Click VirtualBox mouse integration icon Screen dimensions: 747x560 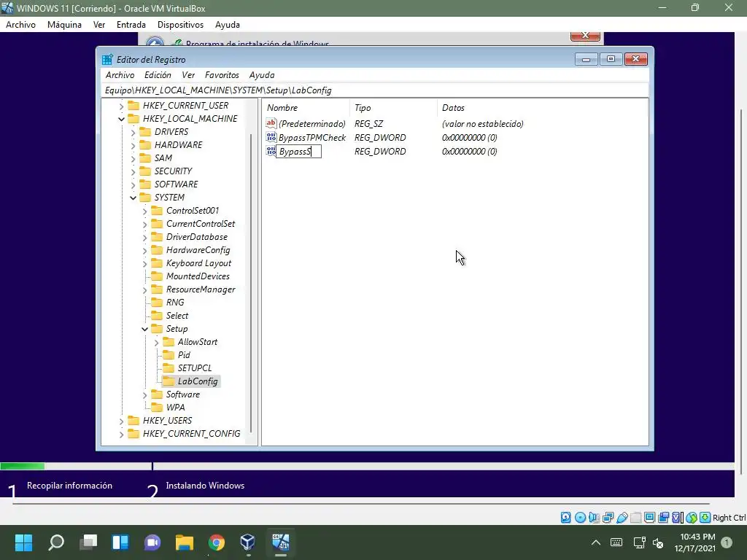(x=692, y=518)
